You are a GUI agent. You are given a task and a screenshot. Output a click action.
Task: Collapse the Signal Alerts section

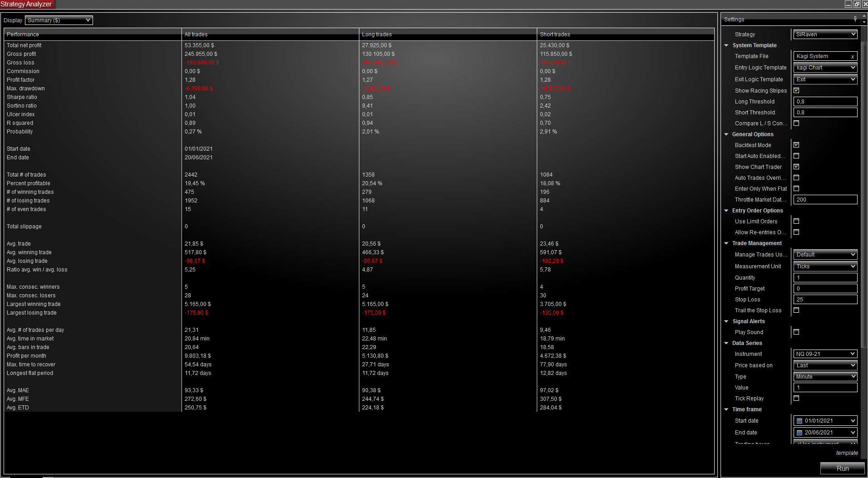point(726,321)
